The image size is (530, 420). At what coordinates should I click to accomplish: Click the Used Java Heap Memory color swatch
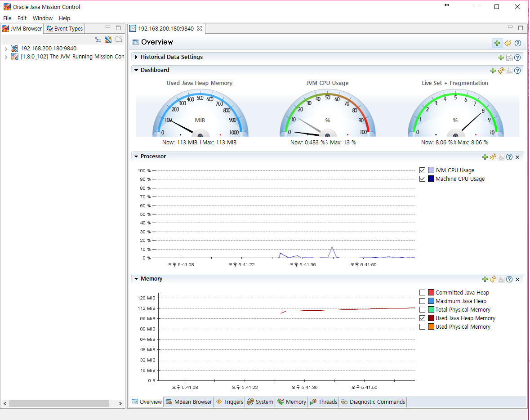(431, 318)
